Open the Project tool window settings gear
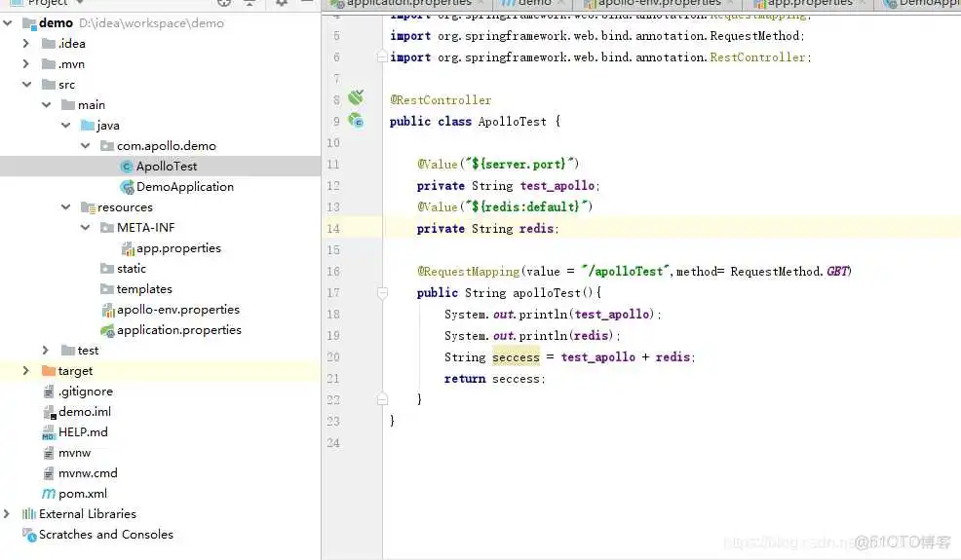 pos(282,3)
